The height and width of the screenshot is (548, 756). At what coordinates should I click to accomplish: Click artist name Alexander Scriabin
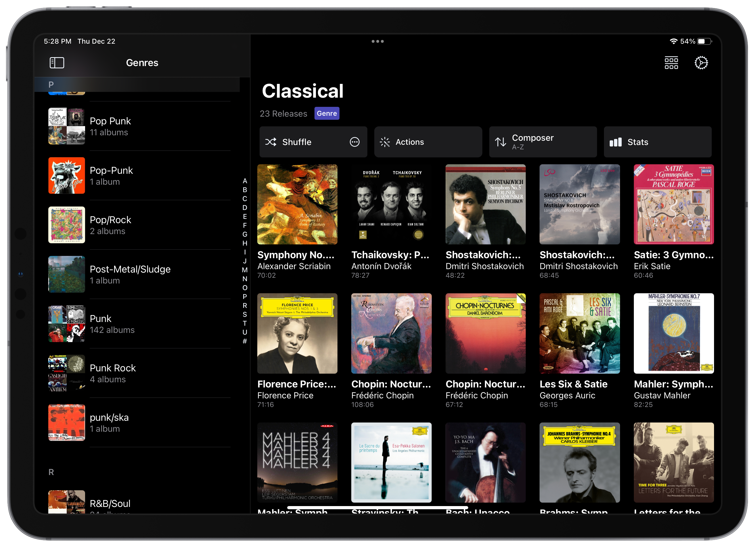[x=294, y=266]
